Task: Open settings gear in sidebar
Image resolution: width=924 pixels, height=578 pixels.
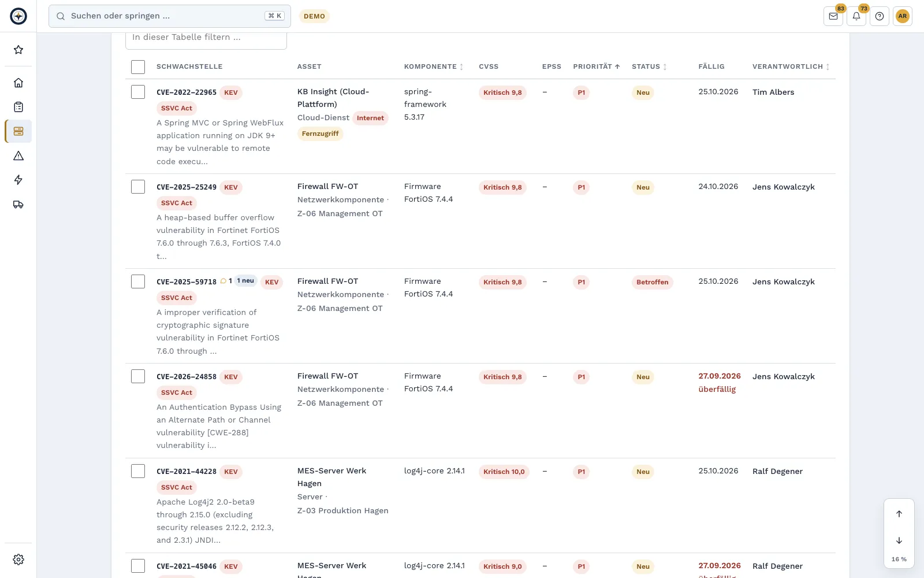Action: tap(18, 560)
